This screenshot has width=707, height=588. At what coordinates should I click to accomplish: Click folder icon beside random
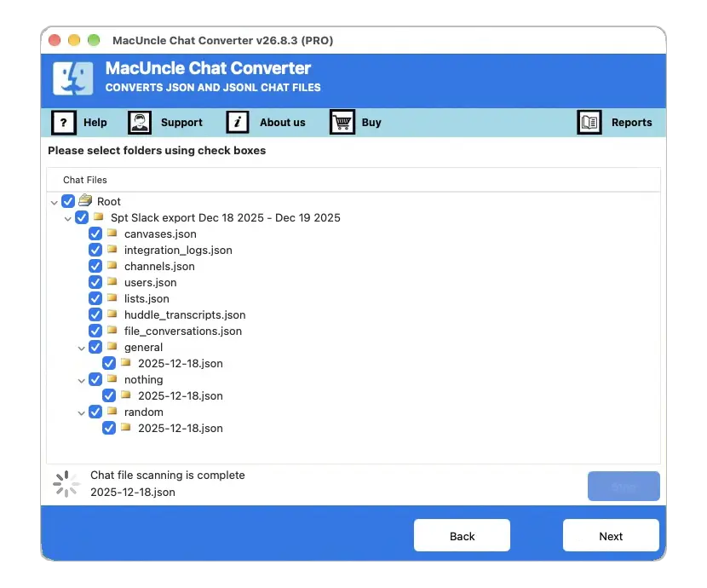[x=112, y=412]
